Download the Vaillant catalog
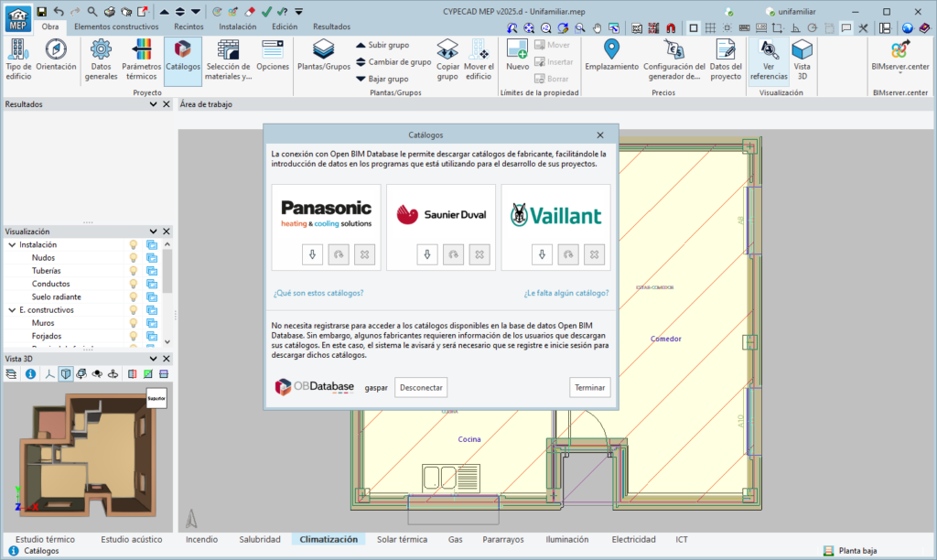 pyautogui.click(x=542, y=254)
